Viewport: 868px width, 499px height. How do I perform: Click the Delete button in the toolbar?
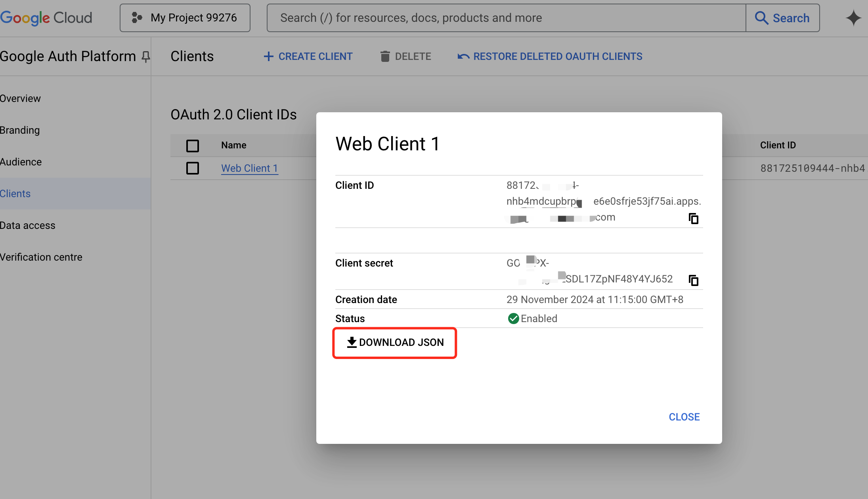click(x=405, y=56)
